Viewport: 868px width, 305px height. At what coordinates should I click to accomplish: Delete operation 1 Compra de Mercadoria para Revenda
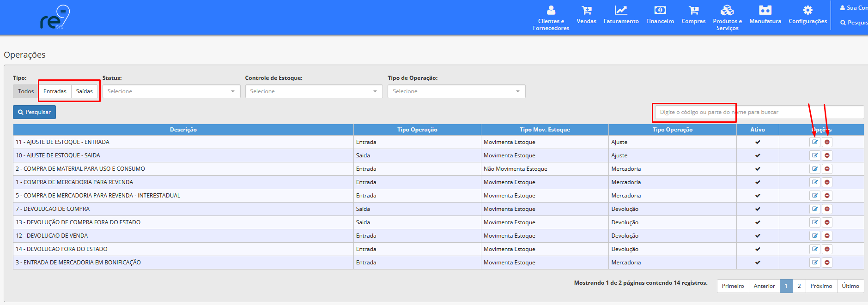coord(827,182)
